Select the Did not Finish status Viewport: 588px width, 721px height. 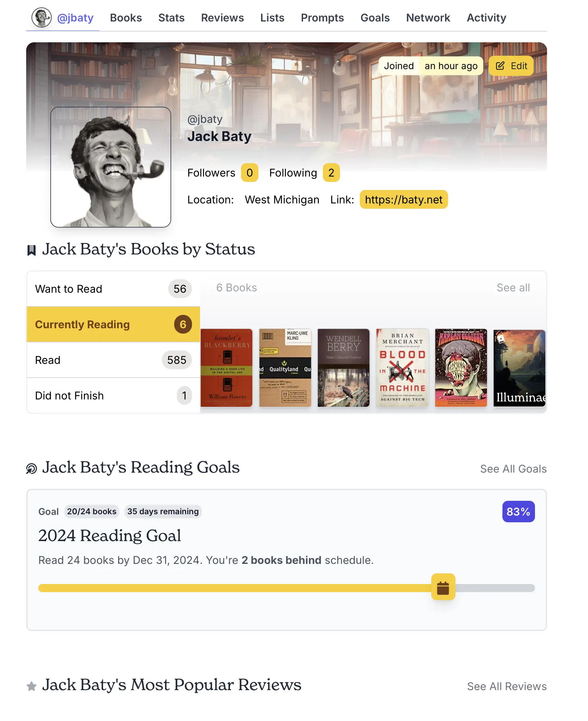[x=113, y=395]
